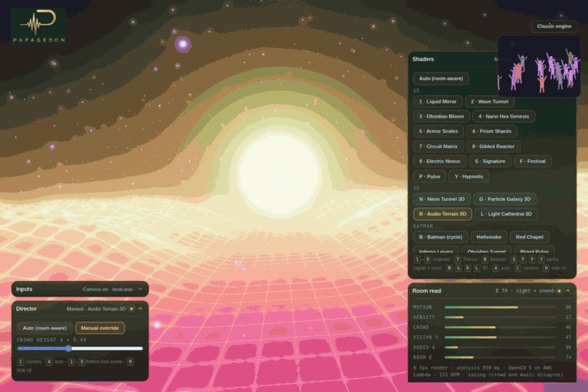Click the C camera key hint in Shaders
The image size is (588, 392).
tap(517, 268)
